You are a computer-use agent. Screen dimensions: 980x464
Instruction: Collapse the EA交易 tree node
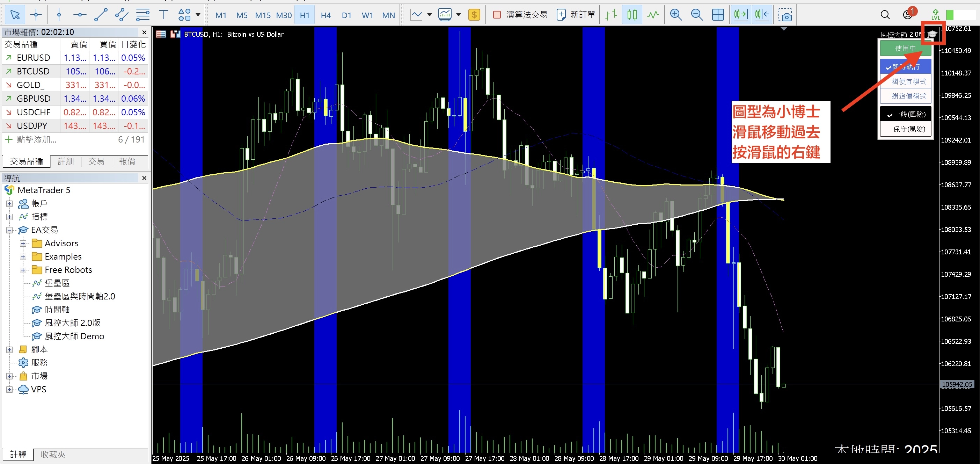click(9, 230)
